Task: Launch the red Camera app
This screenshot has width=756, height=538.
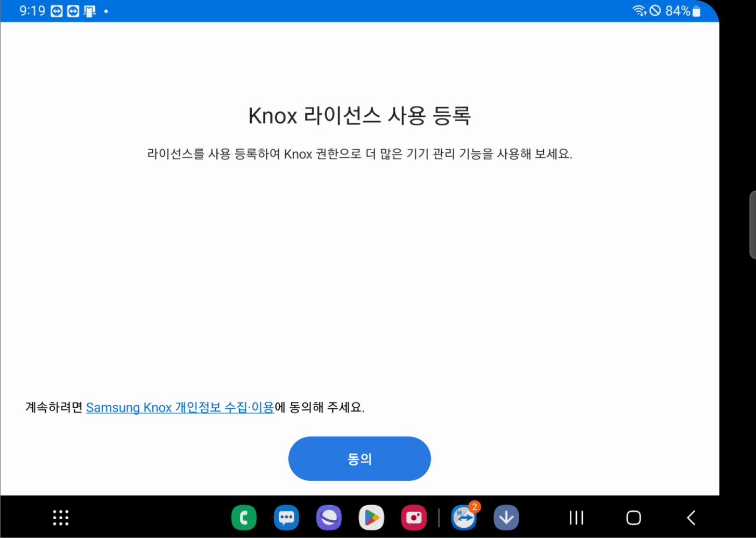Action: (x=414, y=518)
